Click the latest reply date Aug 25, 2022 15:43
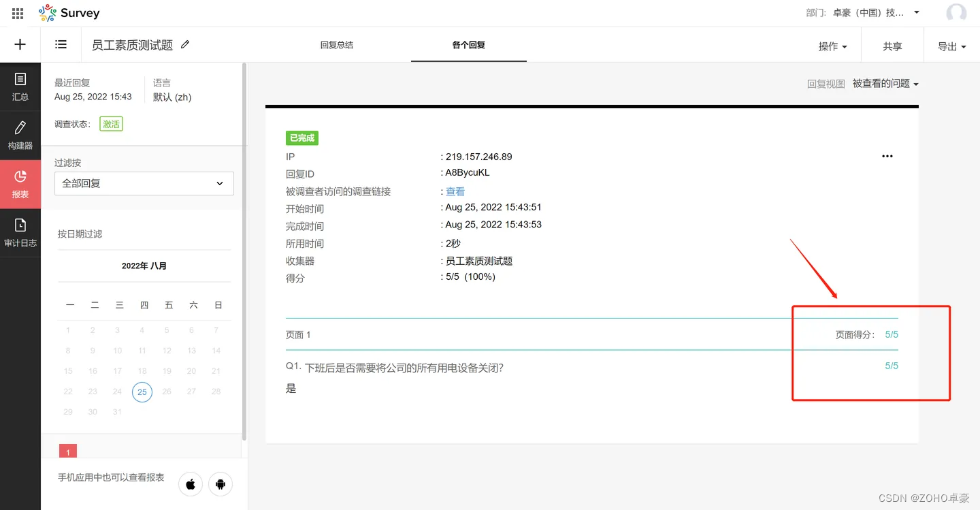 click(x=93, y=97)
